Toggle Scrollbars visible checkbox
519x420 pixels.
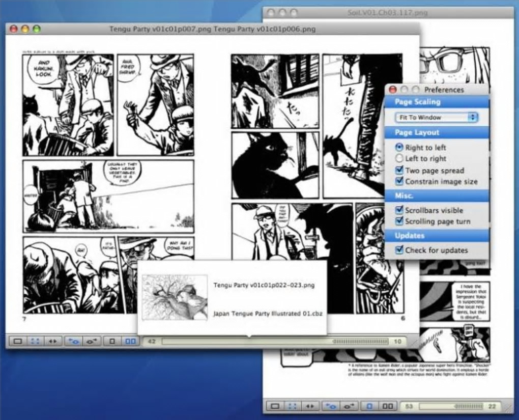399,210
